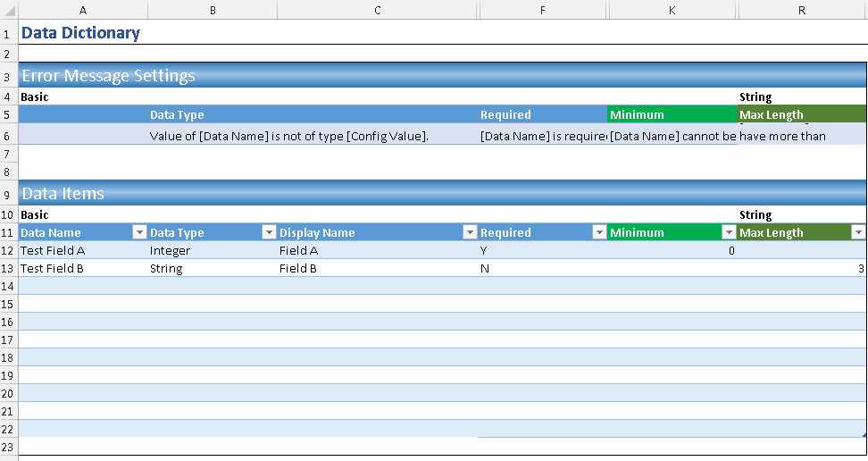
Task: Expand the Minimum column filter dropdown
Action: [729, 232]
